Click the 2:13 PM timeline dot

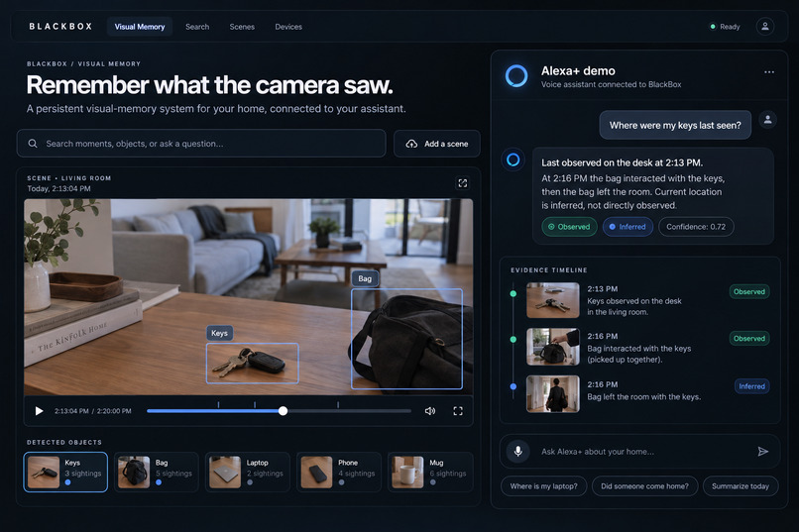(514, 294)
